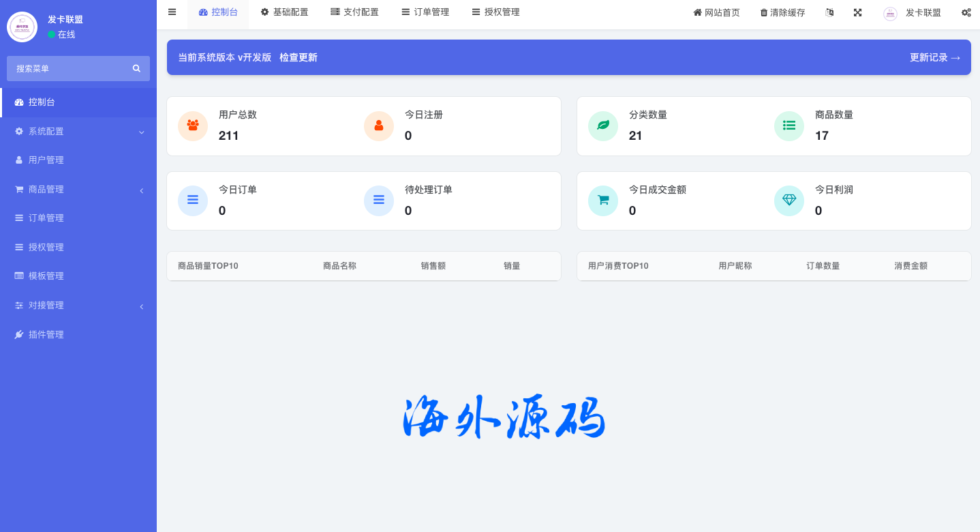Click the 搜索菜单 search input field
The width and height of the screenshot is (980, 532).
[68, 68]
